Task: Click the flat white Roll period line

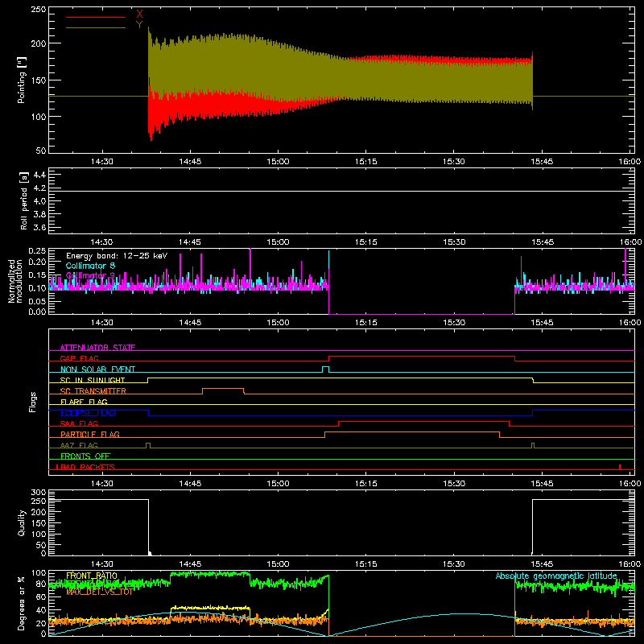Action: pos(341,191)
